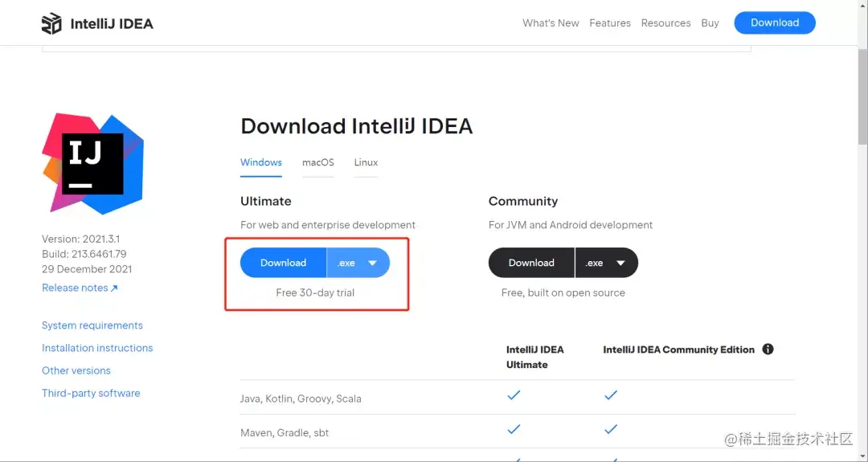Image resolution: width=868 pixels, height=462 pixels.
Task: Open Third-party software link
Action: (x=91, y=393)
